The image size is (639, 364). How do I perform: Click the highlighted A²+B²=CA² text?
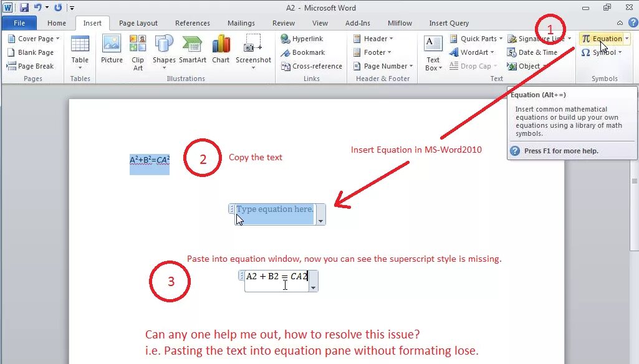(150, 160)
